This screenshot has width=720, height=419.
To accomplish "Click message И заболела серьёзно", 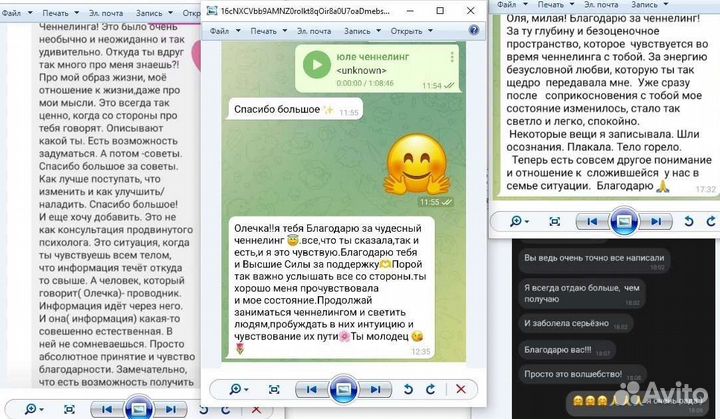I will [576, 323].
